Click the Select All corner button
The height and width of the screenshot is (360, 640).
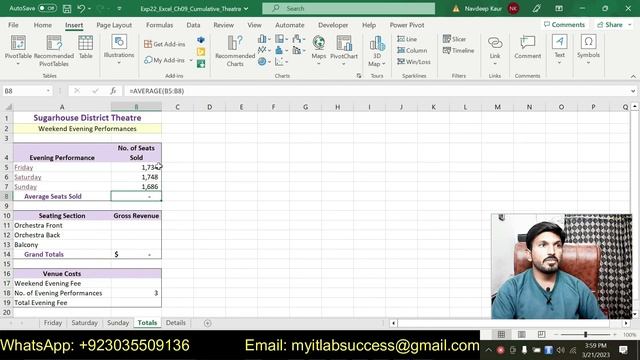7,107
